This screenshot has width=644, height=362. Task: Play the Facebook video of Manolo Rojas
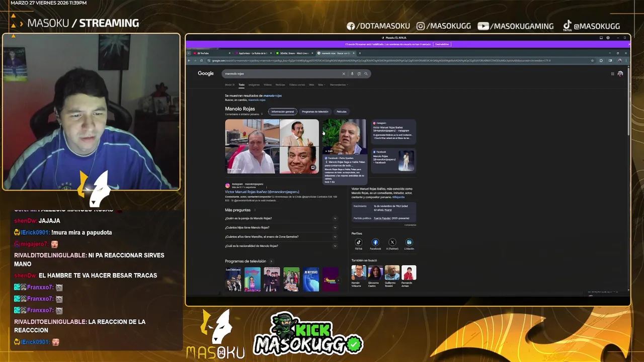(344, 136)
